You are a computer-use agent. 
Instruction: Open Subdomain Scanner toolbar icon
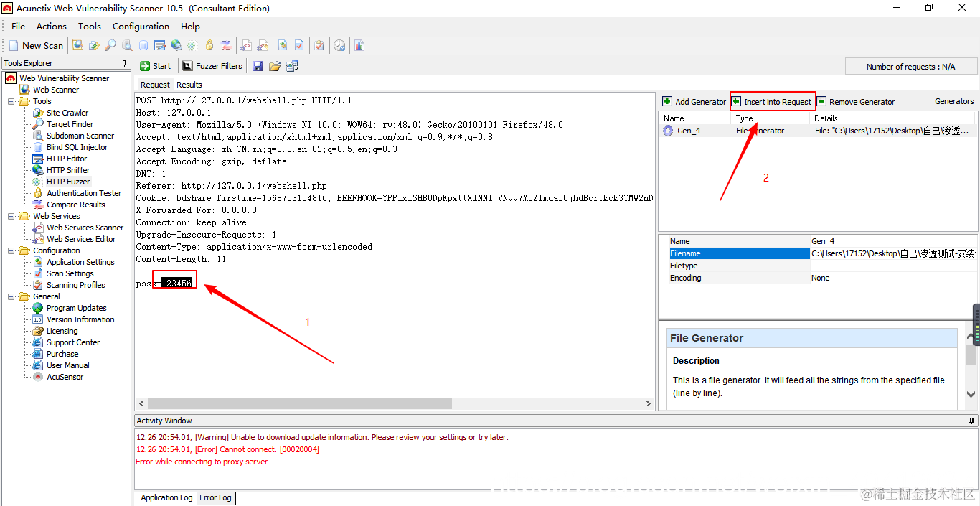[x=127, y=45]
